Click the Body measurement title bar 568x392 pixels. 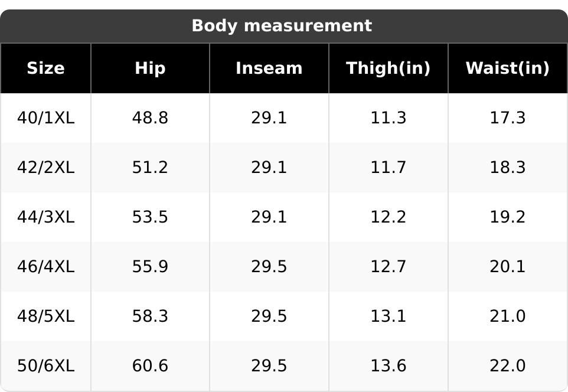284,26
